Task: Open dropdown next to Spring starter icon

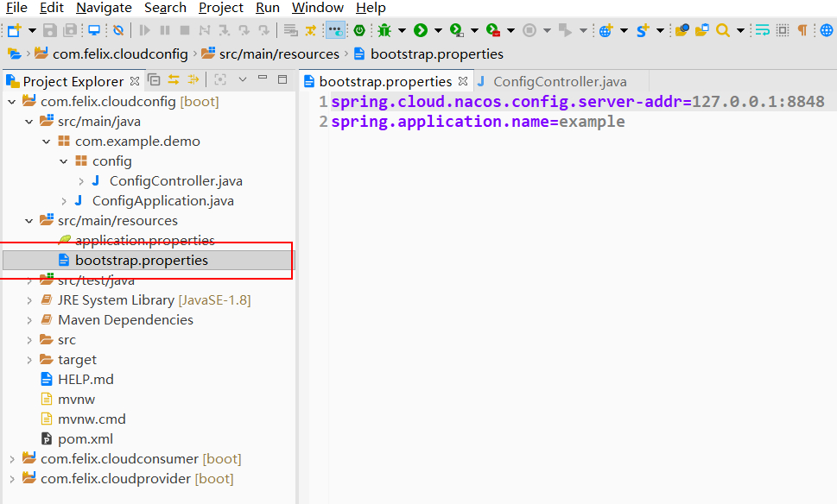Action: click(660, 30)
